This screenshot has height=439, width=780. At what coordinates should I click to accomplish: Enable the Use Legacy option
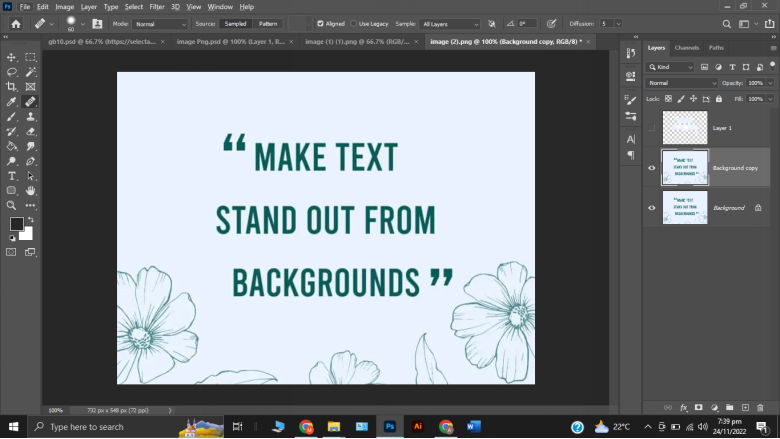354,24
